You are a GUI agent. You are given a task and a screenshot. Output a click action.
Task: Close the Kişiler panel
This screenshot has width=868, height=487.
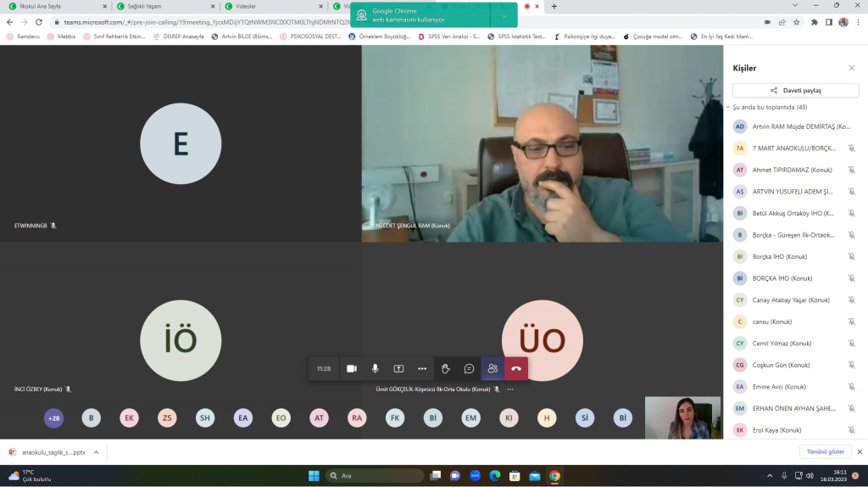click(x=851, y=68)
